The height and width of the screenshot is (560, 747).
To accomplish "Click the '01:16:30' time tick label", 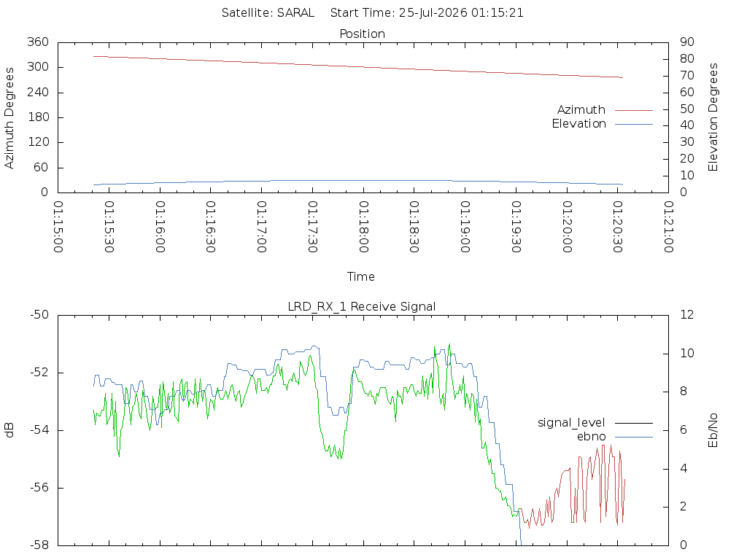I will (x=211, y=227).
